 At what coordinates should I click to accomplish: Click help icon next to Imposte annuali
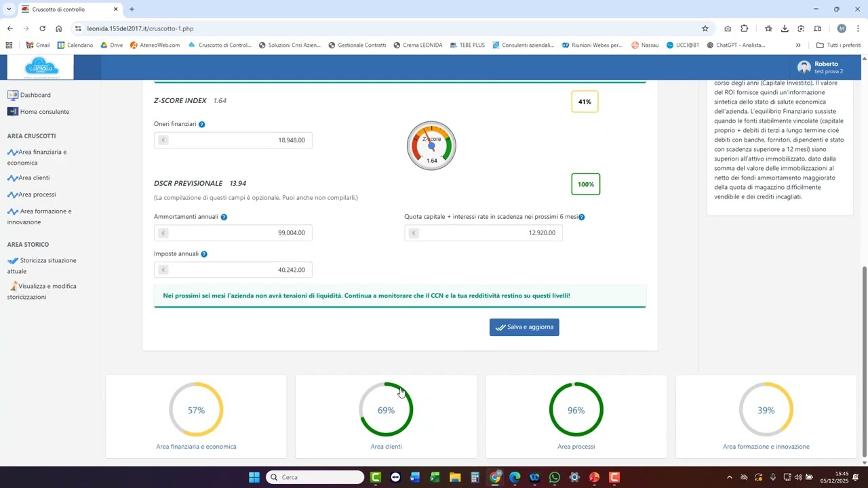click(x=204, y=254)
